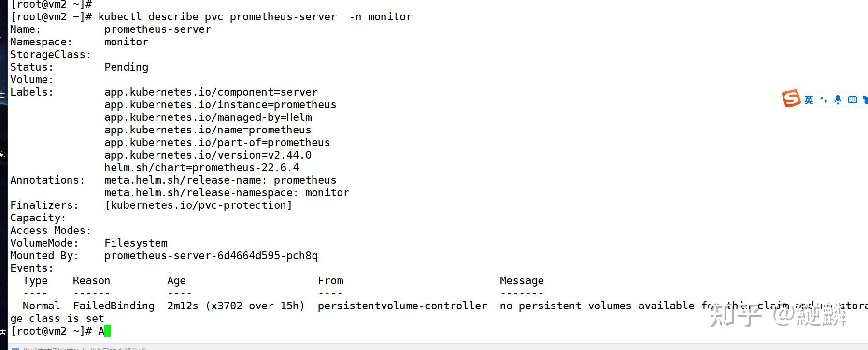
Task: Click the Events: heading
Action: (32, 268)
